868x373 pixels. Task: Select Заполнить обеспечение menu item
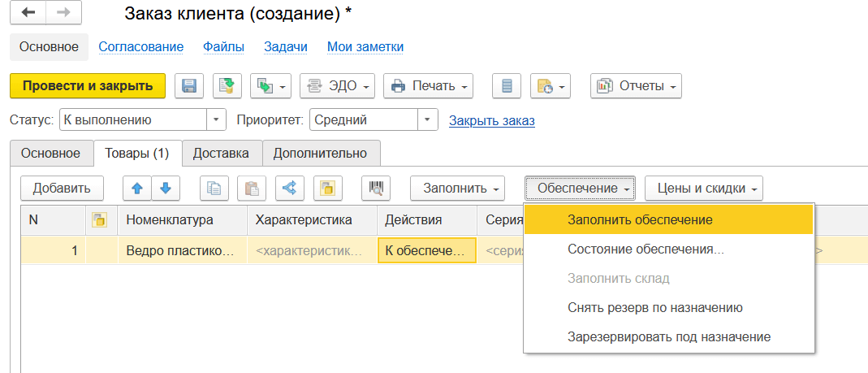point(640,219)
